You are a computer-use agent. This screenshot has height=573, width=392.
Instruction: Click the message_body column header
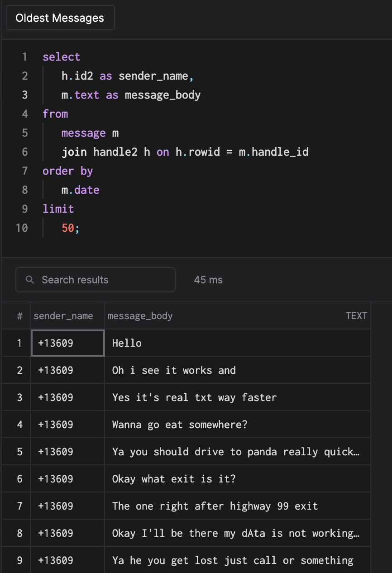click(140, 316)
